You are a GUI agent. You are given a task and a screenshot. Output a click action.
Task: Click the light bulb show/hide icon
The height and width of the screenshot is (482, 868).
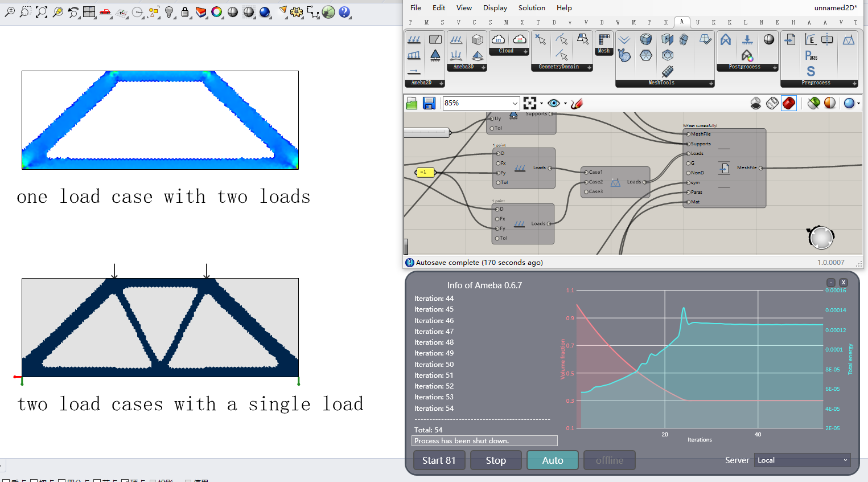pyautogui.click(x=169, y=11)
